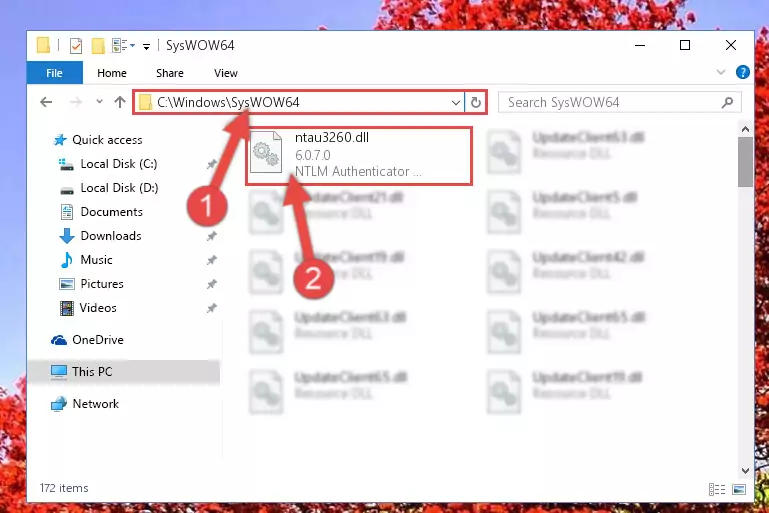This screenshot has width=769, height=513.
Task: Close the SysWOW64 window
Action: click(x=731, y=46)
